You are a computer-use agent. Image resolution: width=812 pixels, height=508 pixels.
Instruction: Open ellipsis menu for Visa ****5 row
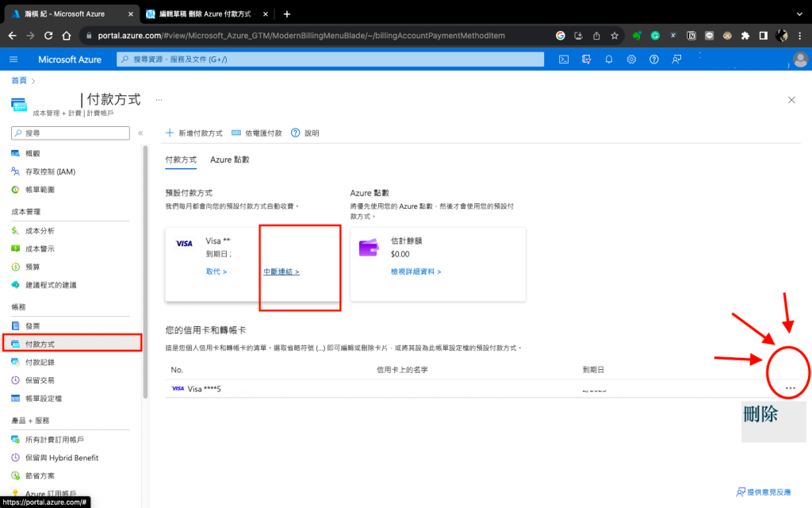(790, 388)
